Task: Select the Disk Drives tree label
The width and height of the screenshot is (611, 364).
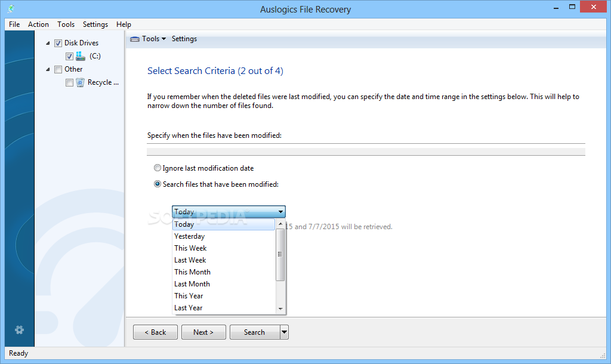Action: point(81,43)
